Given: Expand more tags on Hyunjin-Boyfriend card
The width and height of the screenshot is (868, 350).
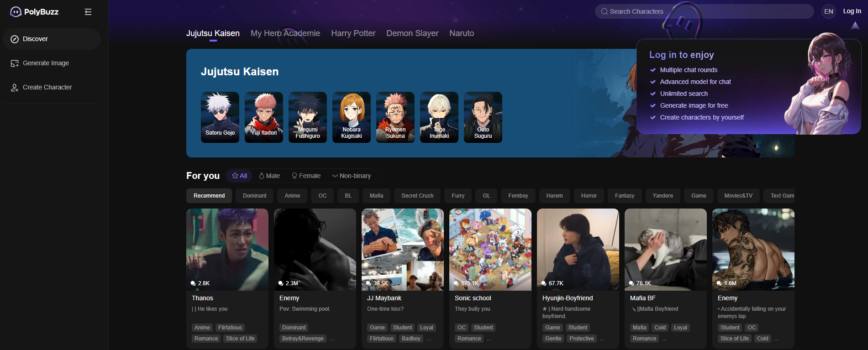Looking at the screenshot, I should (x=602, y=339).
